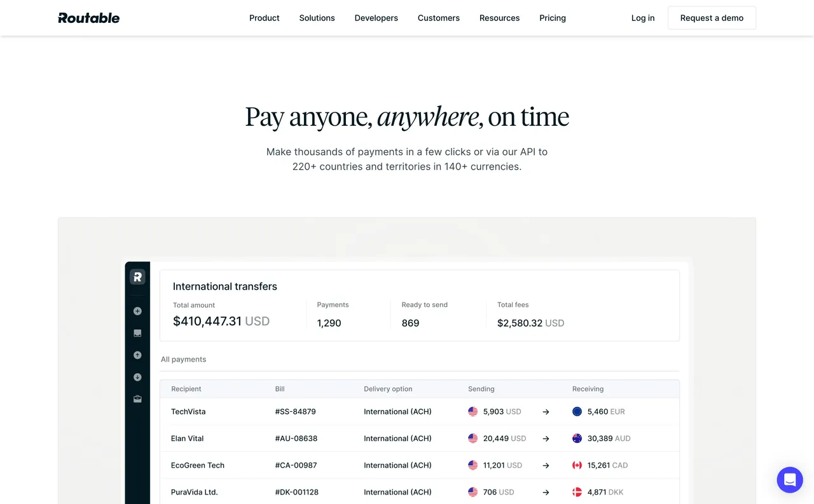Viewport: 814px width, 504px height.
Task: Open the Product dropdown menu
Action: (x=264, y=18)
